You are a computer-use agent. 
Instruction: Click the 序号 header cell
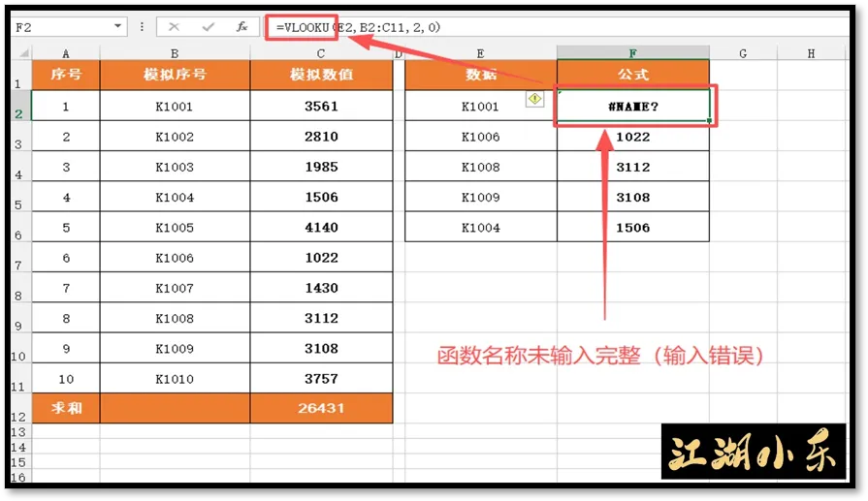tap(66, 75)
